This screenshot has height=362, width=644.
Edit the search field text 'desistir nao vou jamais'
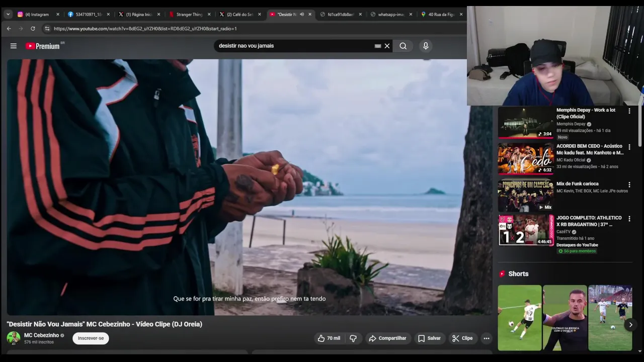pos(294,46)
